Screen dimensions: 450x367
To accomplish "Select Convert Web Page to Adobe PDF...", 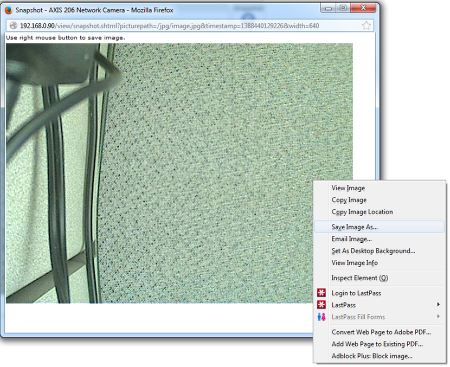I will (x=381, y=332).
